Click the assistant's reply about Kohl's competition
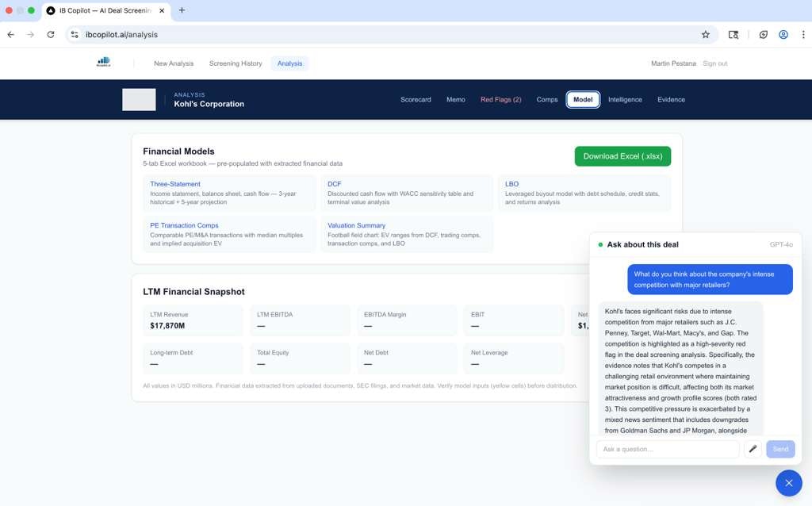This screenshot has width=812, height=506. pos(680,369)
